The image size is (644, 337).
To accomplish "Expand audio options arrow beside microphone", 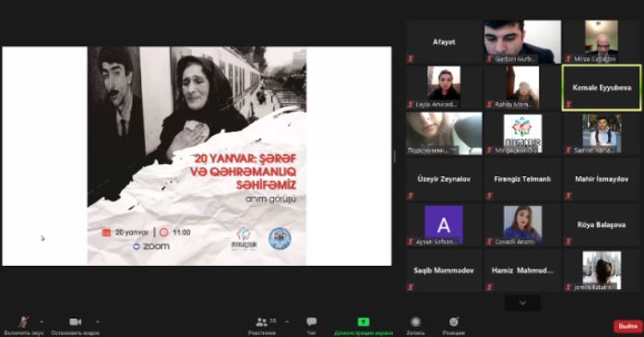I will point(42,322).
